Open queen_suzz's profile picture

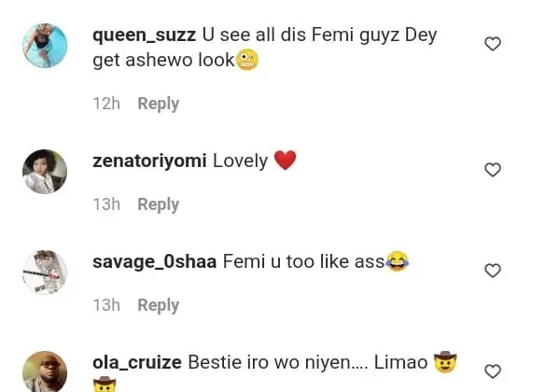(x=45, y=46)
